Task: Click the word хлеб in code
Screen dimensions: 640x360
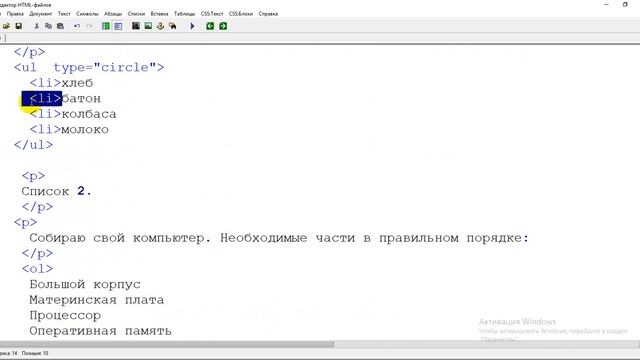Action: pos(77,83)
